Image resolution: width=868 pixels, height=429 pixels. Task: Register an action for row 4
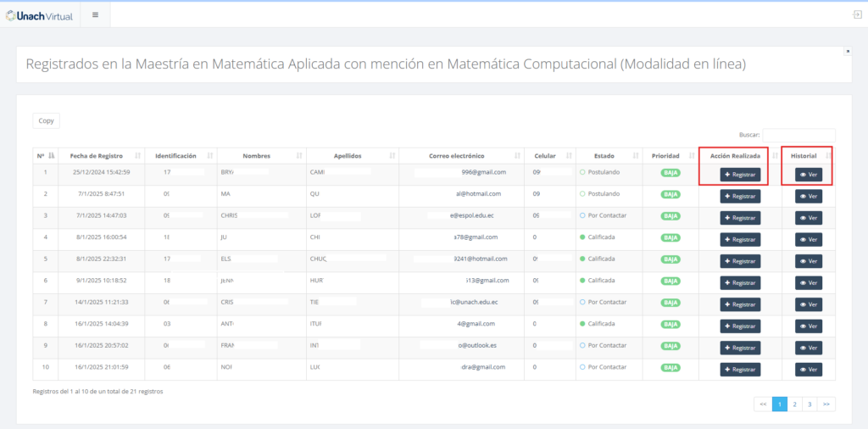(x=740, y=240)
